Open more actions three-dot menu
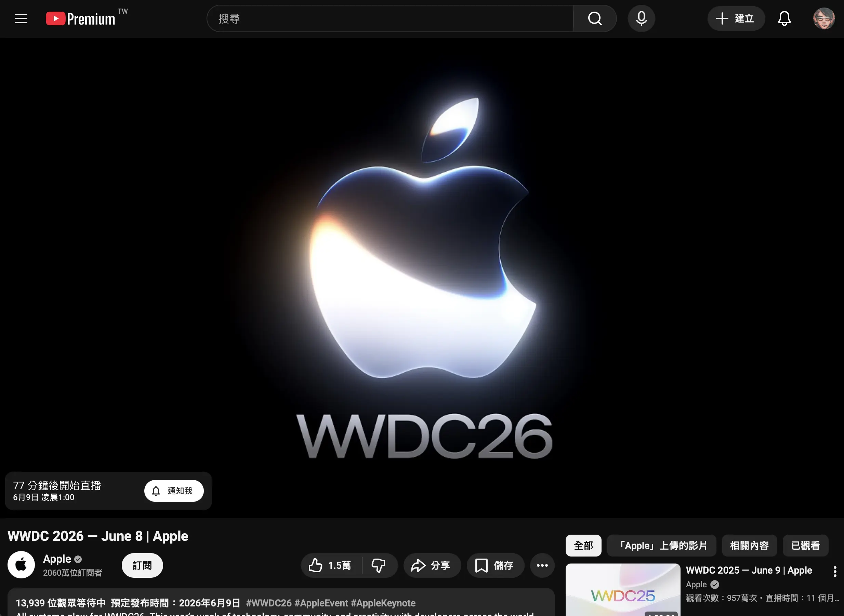The image size is (844, 616). pyautogui.click(x=542, y=565)
